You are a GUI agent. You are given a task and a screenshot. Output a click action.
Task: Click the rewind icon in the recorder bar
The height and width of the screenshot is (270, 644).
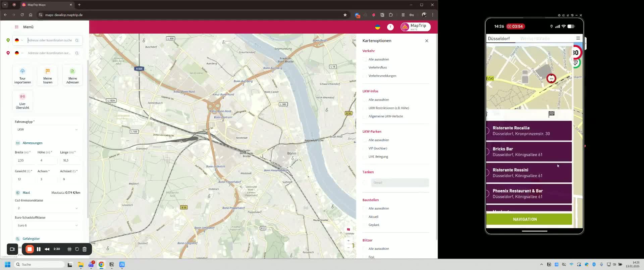tap(47, 249)
